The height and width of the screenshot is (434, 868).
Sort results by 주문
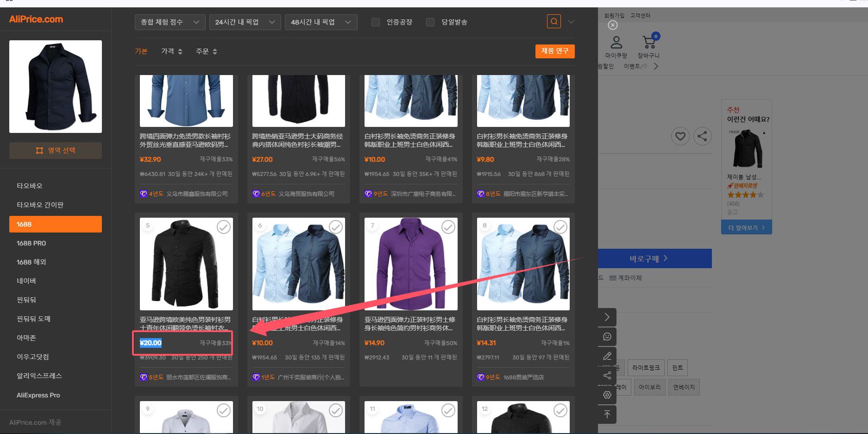207,51
